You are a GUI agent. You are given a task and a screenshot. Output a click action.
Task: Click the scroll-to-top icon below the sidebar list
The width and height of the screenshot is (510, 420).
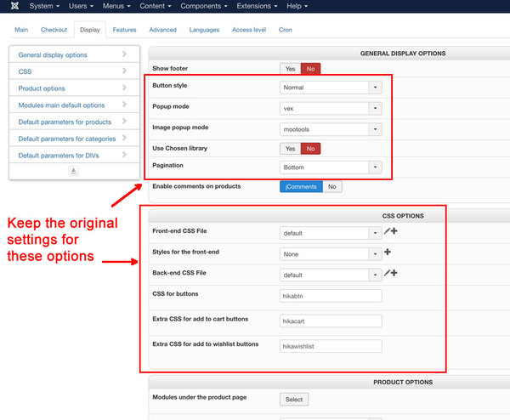click(74, 171)
